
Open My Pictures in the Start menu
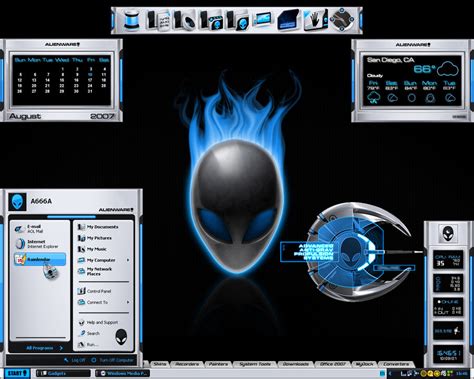[95, 238]
